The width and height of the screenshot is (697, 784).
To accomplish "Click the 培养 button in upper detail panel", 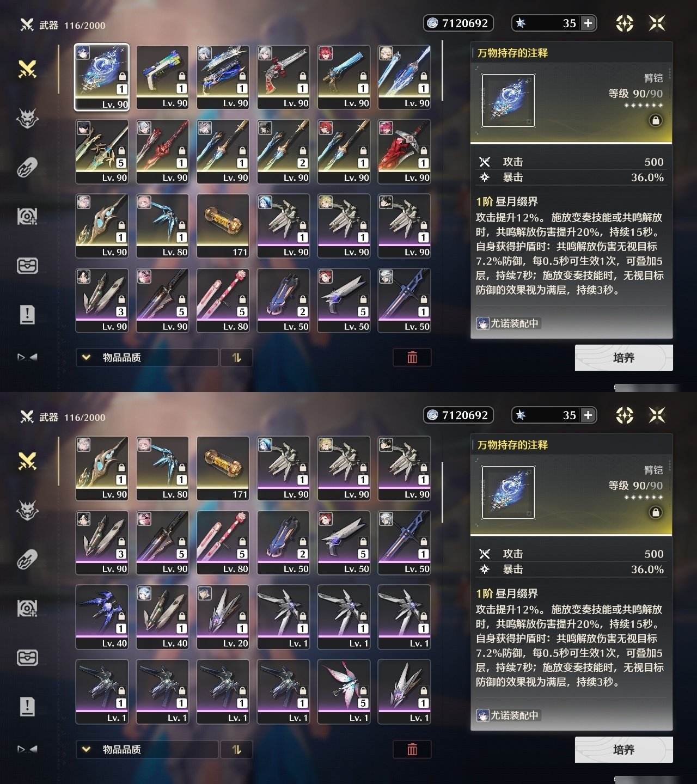I will tap(624, 358).
